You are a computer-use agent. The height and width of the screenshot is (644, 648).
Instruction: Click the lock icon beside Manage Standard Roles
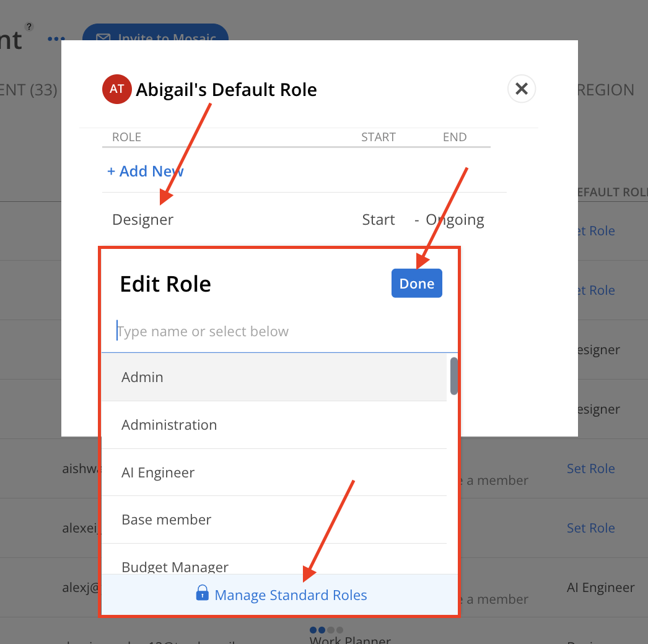pyautogui.click(x=202, y=593)
